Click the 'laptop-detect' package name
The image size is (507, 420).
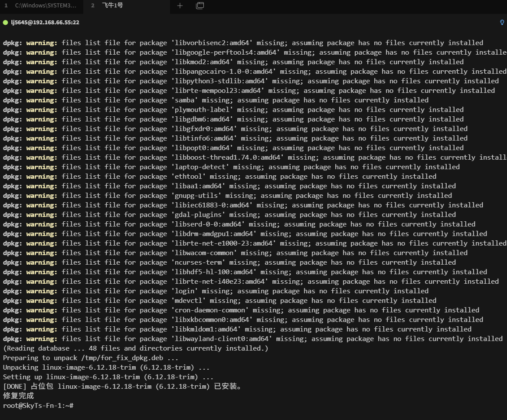click(200, 167)
